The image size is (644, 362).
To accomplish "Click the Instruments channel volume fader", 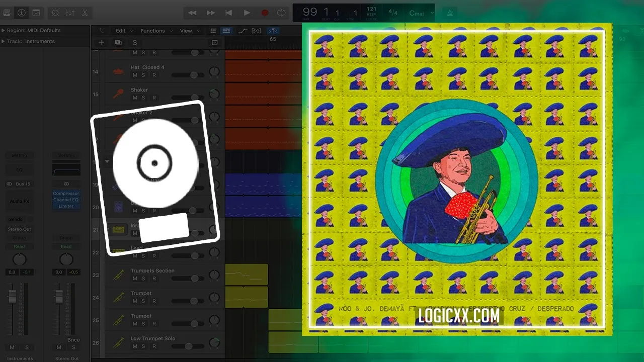I will click(x=12, y=296).
